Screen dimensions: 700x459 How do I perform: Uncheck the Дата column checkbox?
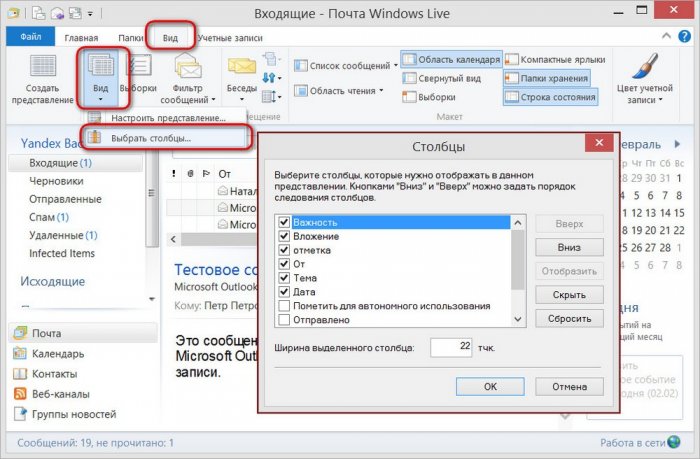point(284,292)
